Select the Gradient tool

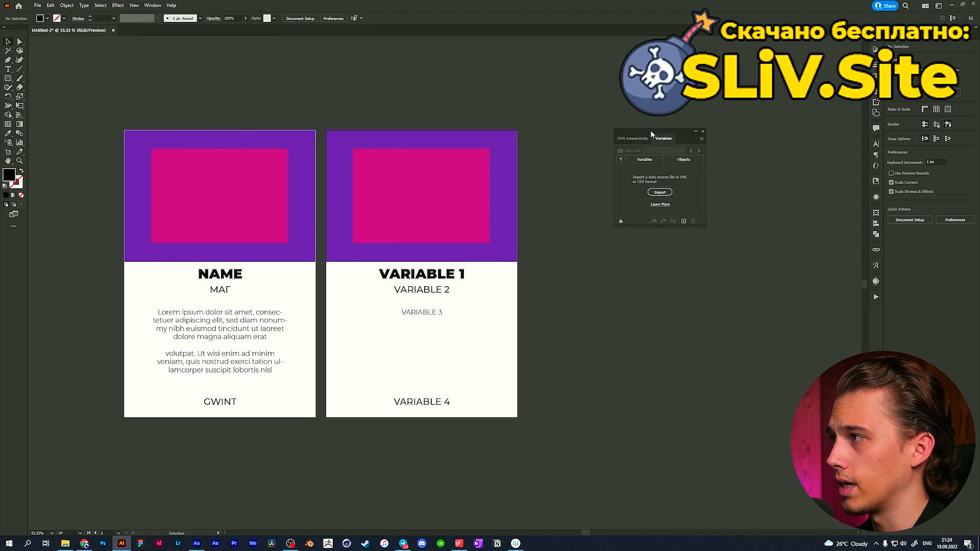(20, 124)
